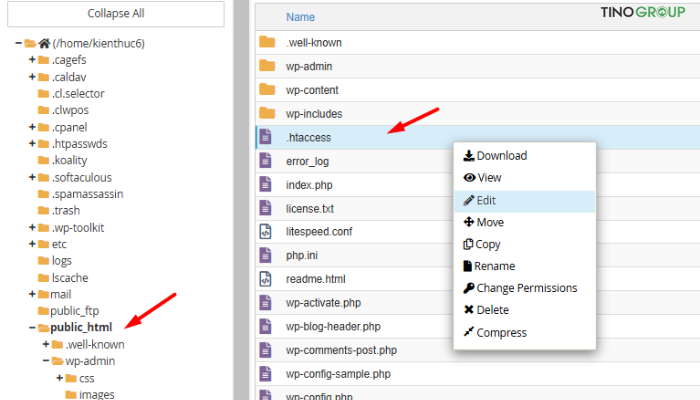Select the index.php file name
700x400 pixels.
point(309,185)
